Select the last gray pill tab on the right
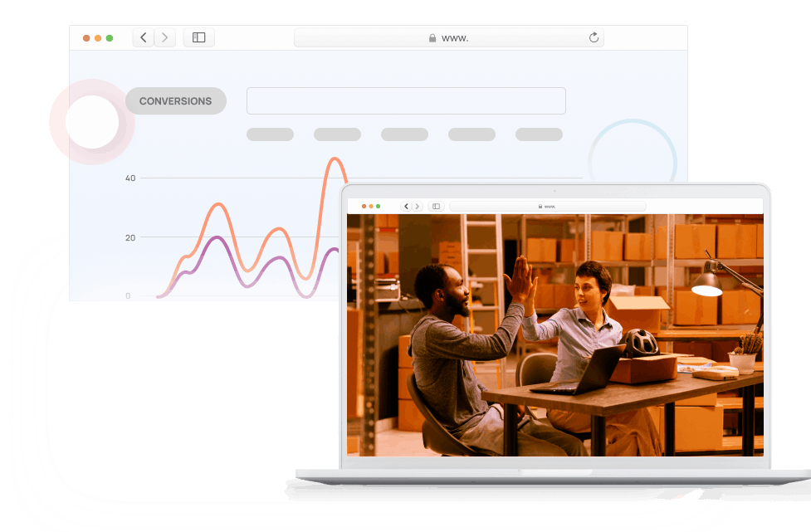This screenshot has height=532, width=811. coord(539,134)
